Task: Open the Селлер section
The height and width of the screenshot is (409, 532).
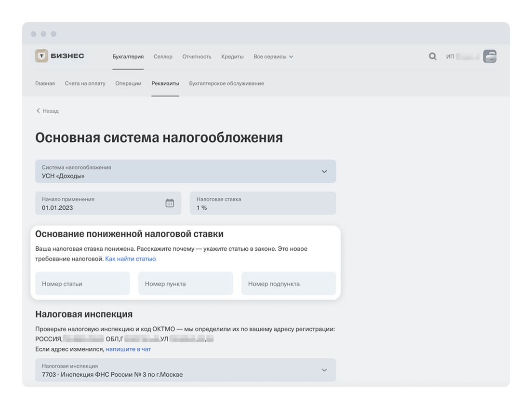Action: click(163, 56)
